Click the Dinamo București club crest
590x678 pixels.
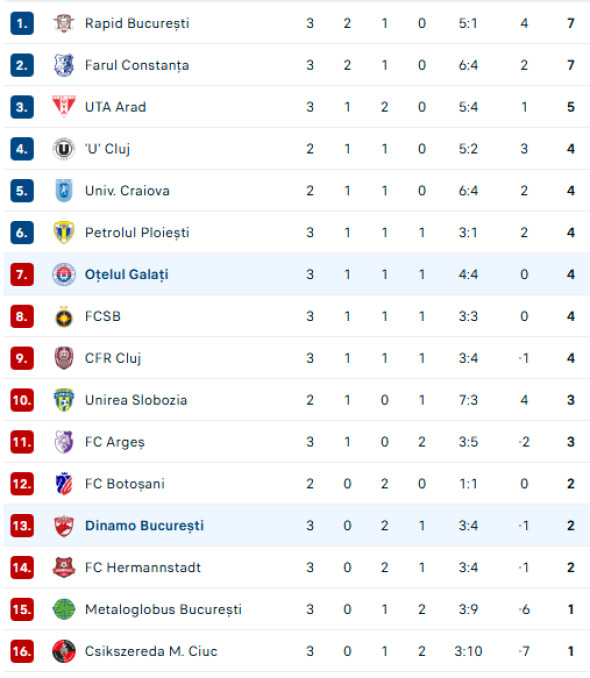pos(64,526)
